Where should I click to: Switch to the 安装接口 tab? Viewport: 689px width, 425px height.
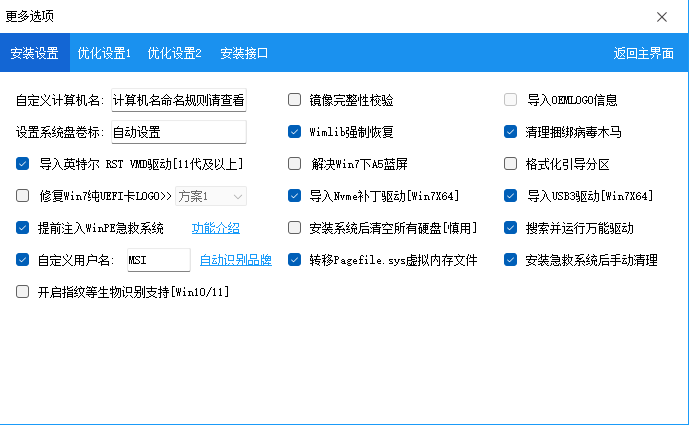pyautogui.click(x=244, y=53)
